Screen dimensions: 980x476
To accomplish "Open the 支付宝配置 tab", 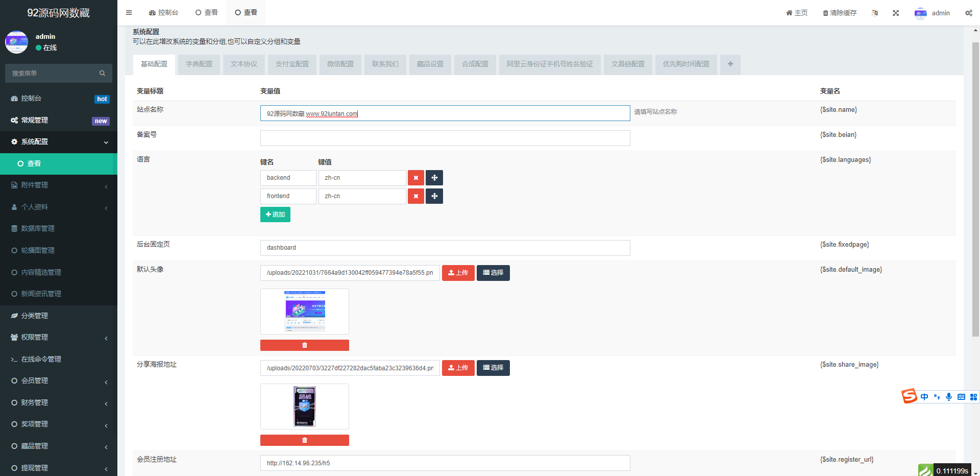I will click(x=292, y=64).
